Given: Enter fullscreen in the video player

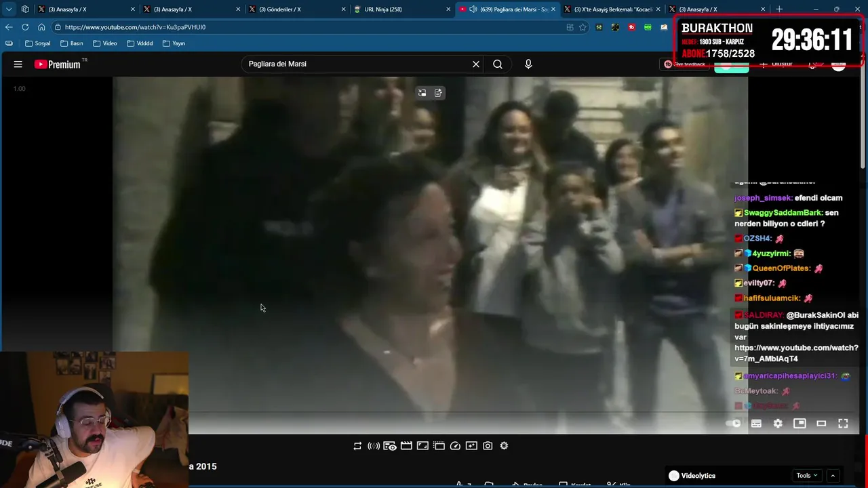Looking at the screenshot, I should click(843, 424).
